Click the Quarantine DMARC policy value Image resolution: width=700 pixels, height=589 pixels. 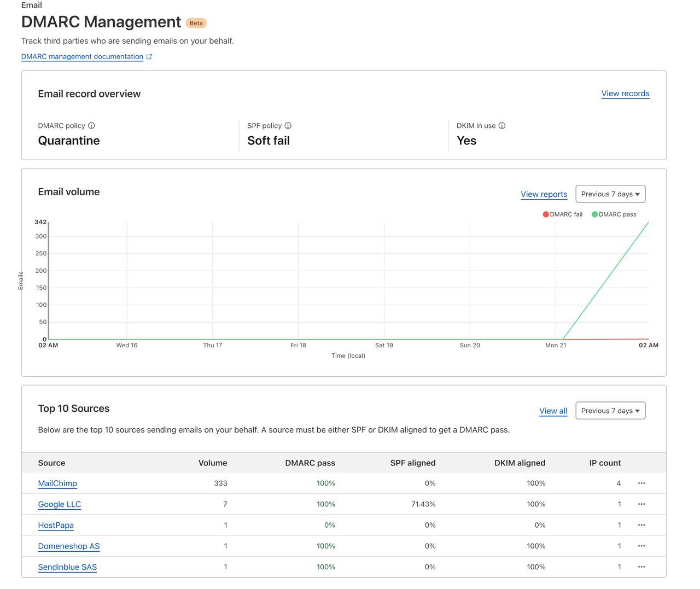(x=69, y=141)
